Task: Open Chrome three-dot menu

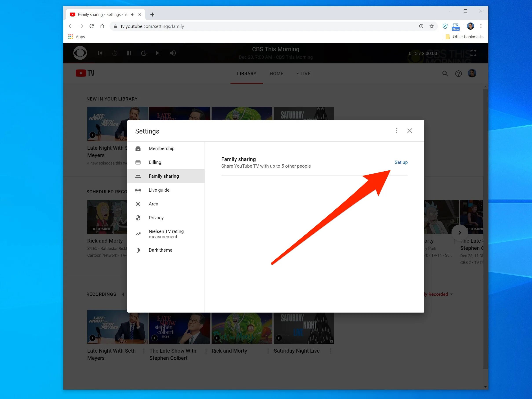Action: tap(481, 26)
